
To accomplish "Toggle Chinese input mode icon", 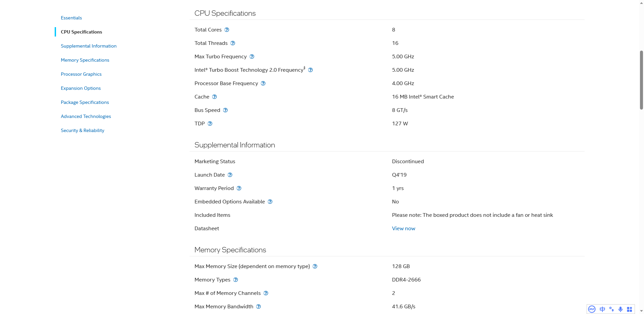I will point(602,309).
